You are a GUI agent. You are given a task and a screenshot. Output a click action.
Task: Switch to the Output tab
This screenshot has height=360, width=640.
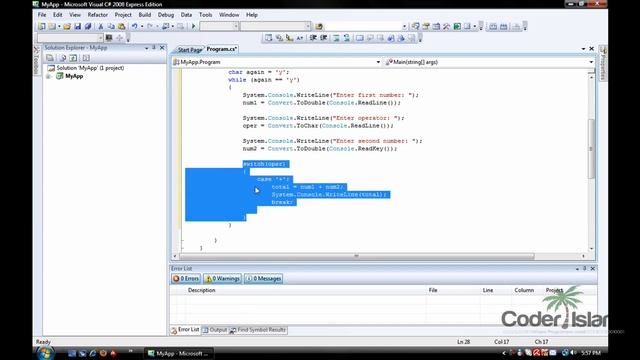click(215, 330)
